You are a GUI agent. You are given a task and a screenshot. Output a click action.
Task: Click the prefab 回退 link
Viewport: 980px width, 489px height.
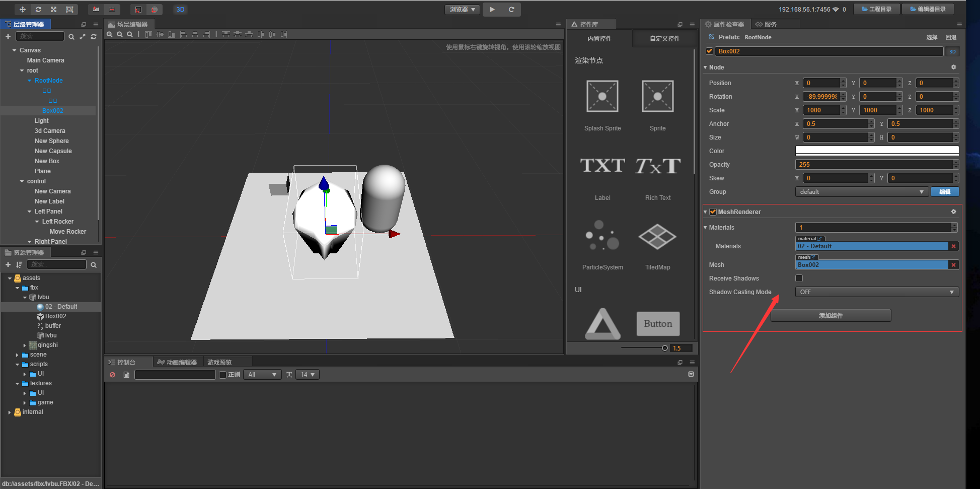[951, 37]
